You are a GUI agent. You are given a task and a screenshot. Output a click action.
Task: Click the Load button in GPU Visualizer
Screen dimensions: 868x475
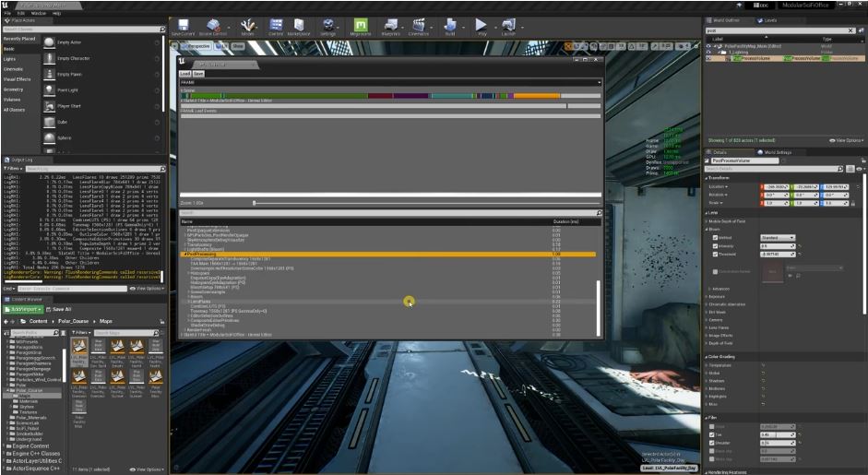[185, 73]
